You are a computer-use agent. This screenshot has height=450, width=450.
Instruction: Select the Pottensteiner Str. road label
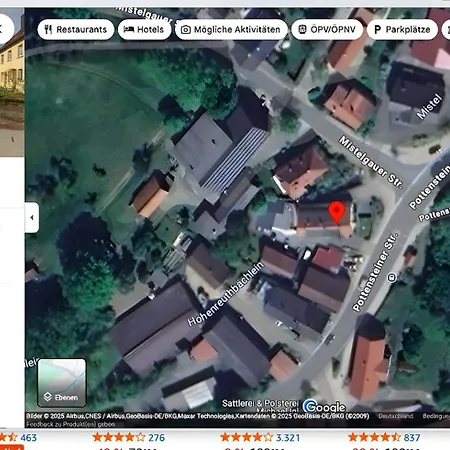click(x=375, y=272)
